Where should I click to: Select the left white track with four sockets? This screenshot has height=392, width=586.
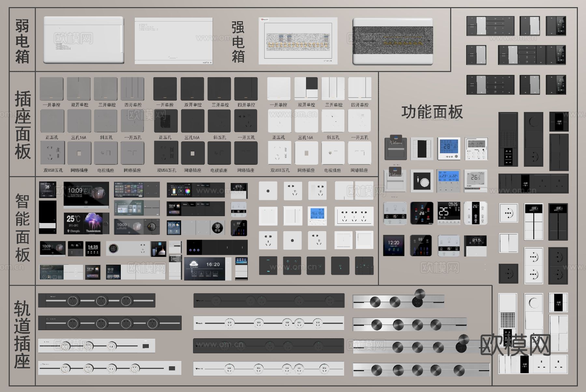pos(110,368)
